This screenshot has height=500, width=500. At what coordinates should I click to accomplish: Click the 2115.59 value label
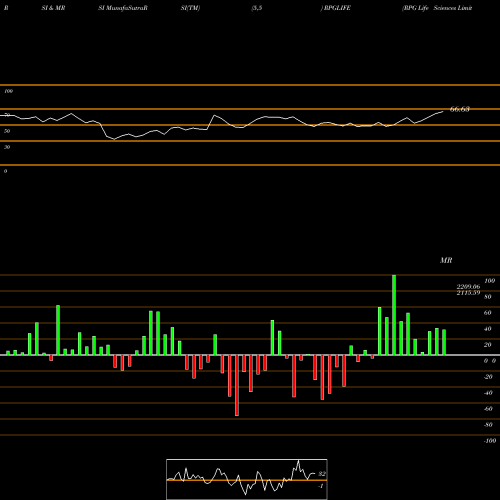click(x=468, y=293)
